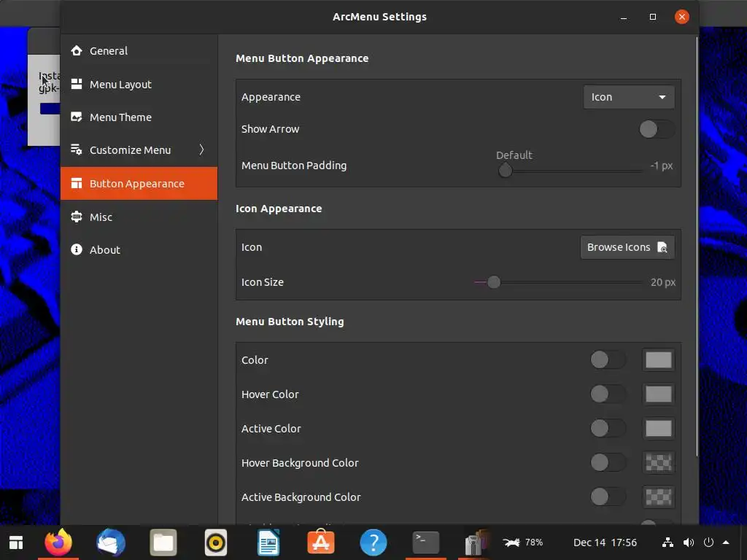The image size is (747, 560).
Task: Click the settings panel vertical scrollbar
Action: click(x=697, y=248)
